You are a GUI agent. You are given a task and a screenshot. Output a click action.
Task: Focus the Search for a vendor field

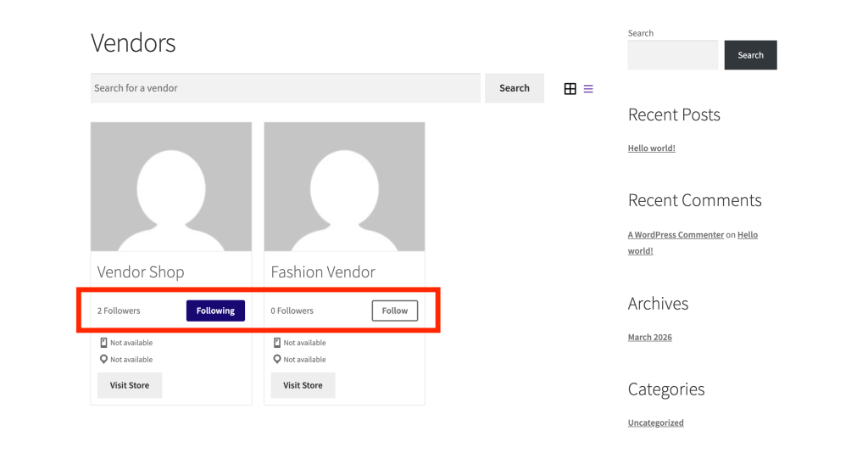(285, 88)
